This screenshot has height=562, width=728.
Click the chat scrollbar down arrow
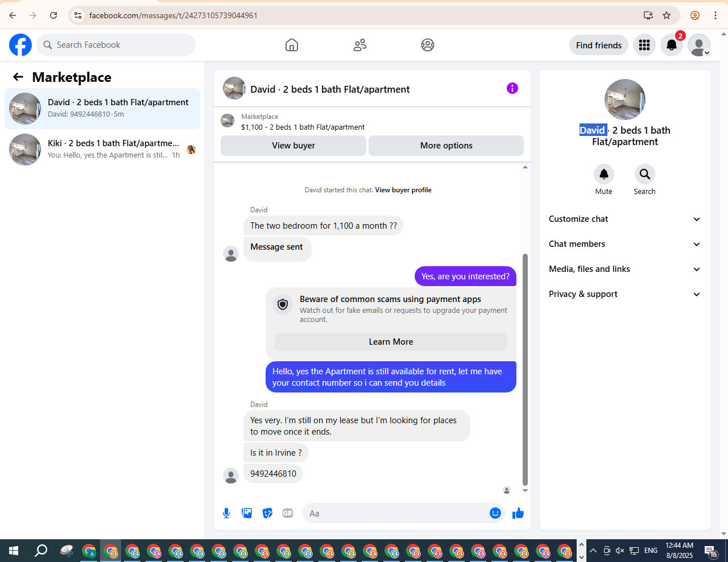[x=525, y=490]
